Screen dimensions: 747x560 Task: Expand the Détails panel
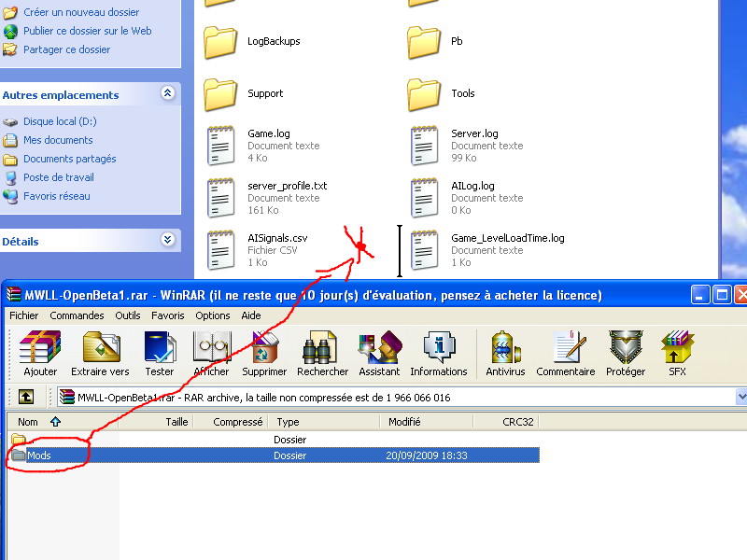pos(168,239)
